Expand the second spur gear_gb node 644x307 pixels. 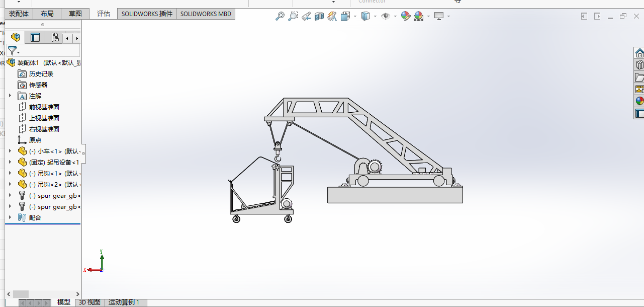10,206
